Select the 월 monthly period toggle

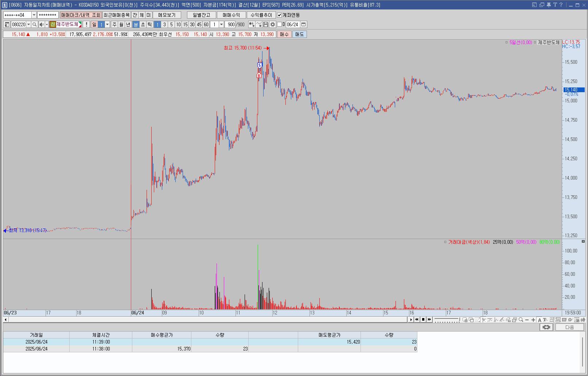pyautogui.click(x=121, y=24)
